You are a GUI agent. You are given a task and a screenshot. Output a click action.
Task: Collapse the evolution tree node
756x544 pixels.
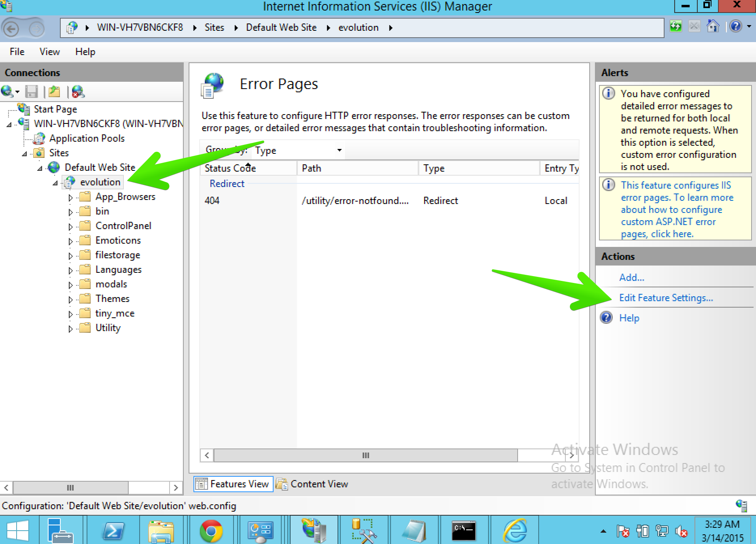tap(55, 183)
